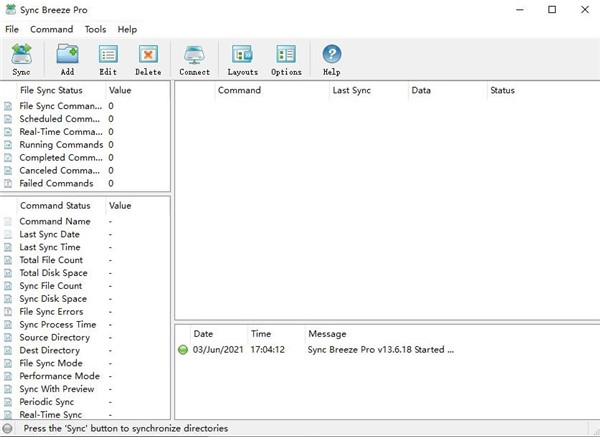
Task: Open the Command menu
Action: click(51, 30)
